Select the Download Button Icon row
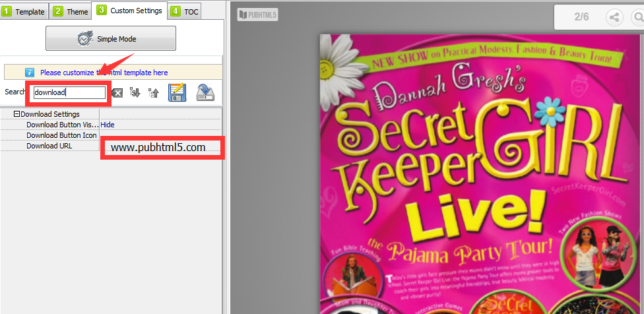The height and width of the screenshot is (314, 644). (x=111, y=135)
